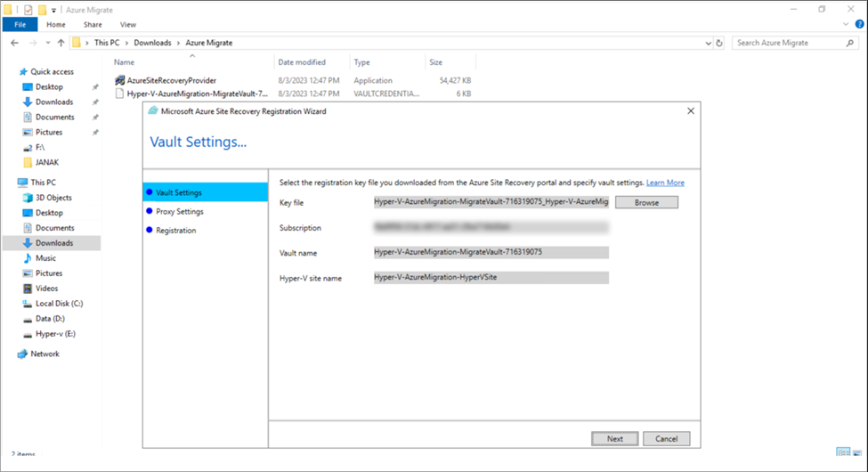This screenshot has height=472, width=868.
Task: Click the Vault name field
Action: click(491, 253)
